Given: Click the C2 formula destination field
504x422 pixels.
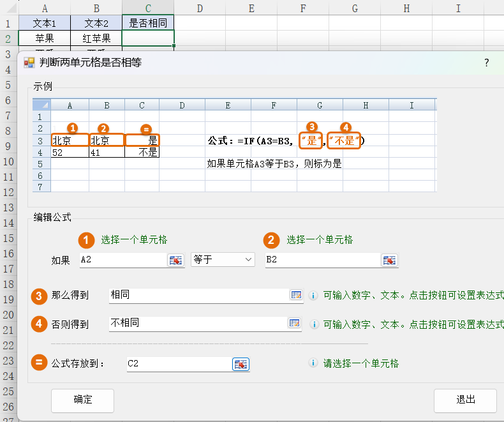Looking at the screenshot, I should coord(177,364).
